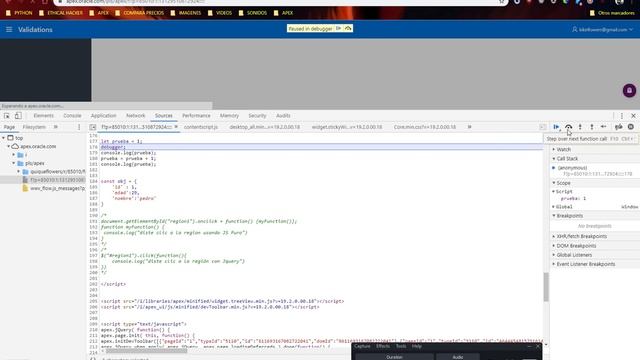Screen dimensions: 640x360
Task: Collapse the Scope section
Action: 562,183
